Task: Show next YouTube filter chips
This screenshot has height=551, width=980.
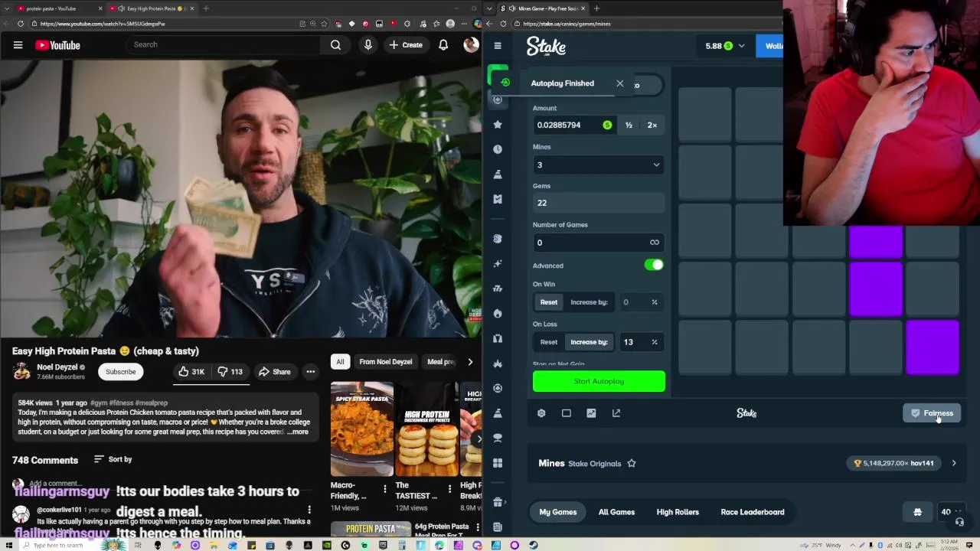Action: 470,362
